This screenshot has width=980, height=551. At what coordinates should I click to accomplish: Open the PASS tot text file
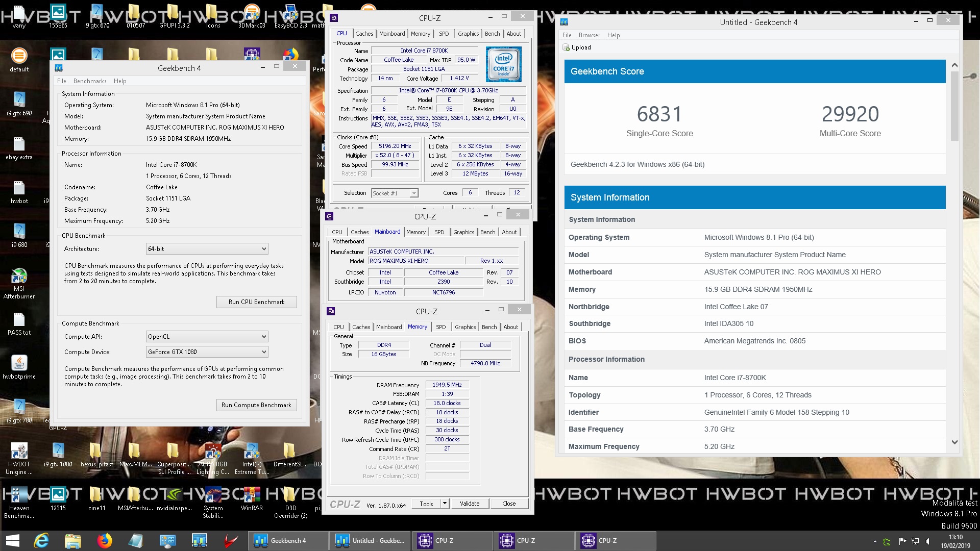19,323
